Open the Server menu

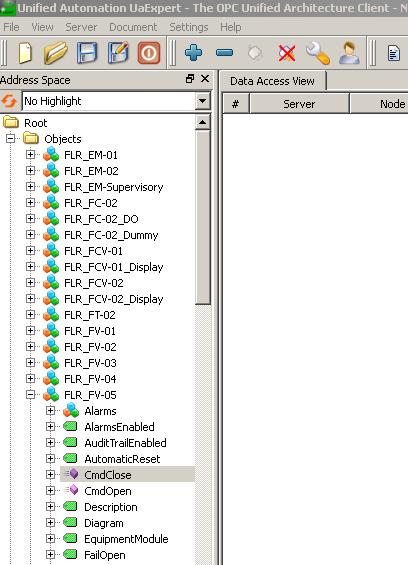[81, 27]
